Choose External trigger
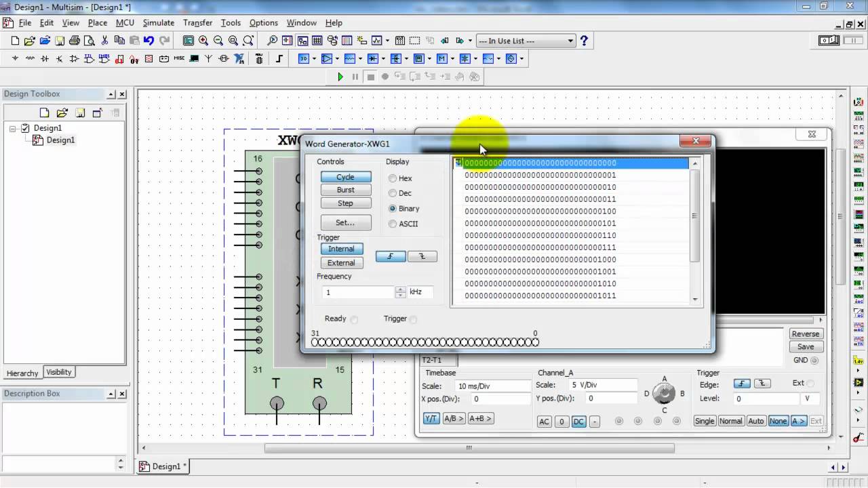868x488 pixels. [x=341, y=263]
